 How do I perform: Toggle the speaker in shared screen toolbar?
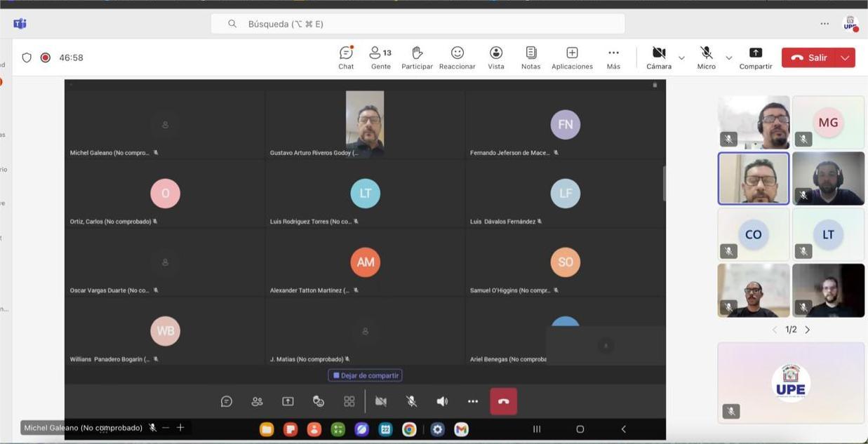(x=442, y=401)
